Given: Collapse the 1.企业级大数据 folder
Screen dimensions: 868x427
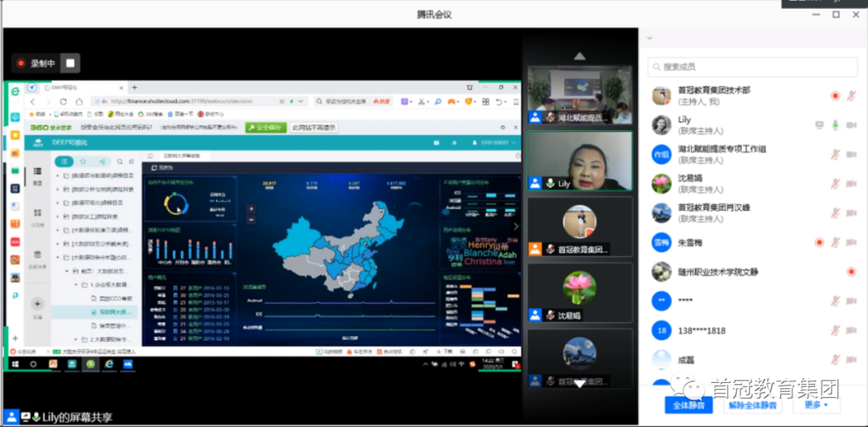Looking at the screenshot, I should [x=76, y=285].
